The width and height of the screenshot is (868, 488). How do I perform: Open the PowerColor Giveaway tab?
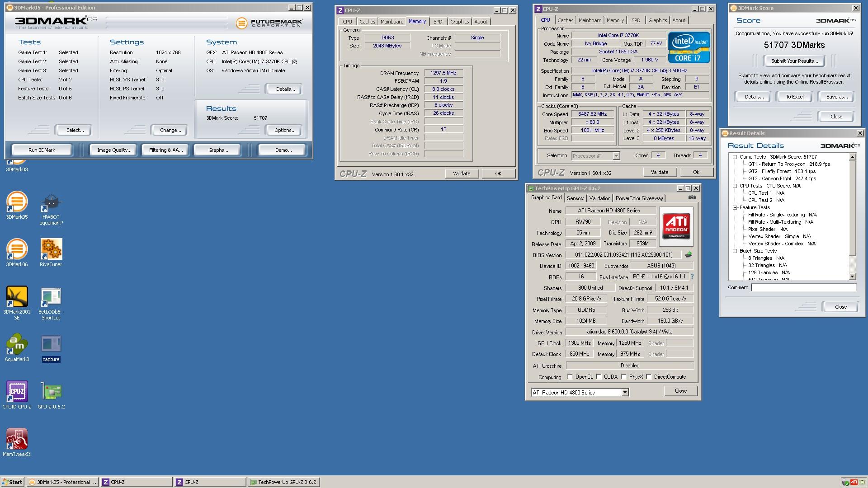click(639, 198)
